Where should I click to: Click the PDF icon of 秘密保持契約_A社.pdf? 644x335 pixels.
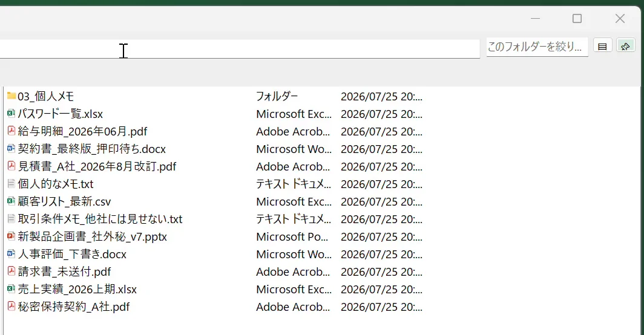(x=11, y=307)
